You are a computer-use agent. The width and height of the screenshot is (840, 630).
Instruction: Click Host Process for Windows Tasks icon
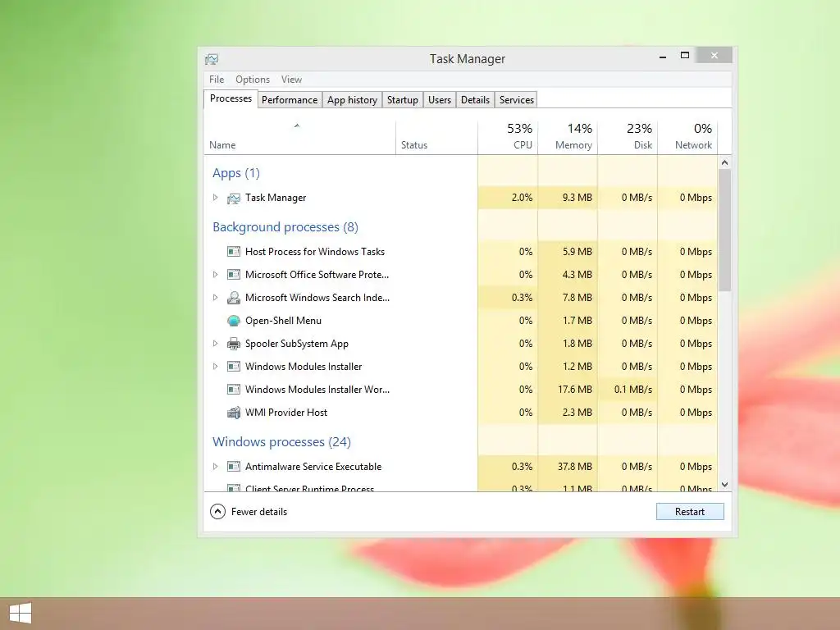point(234,252)
